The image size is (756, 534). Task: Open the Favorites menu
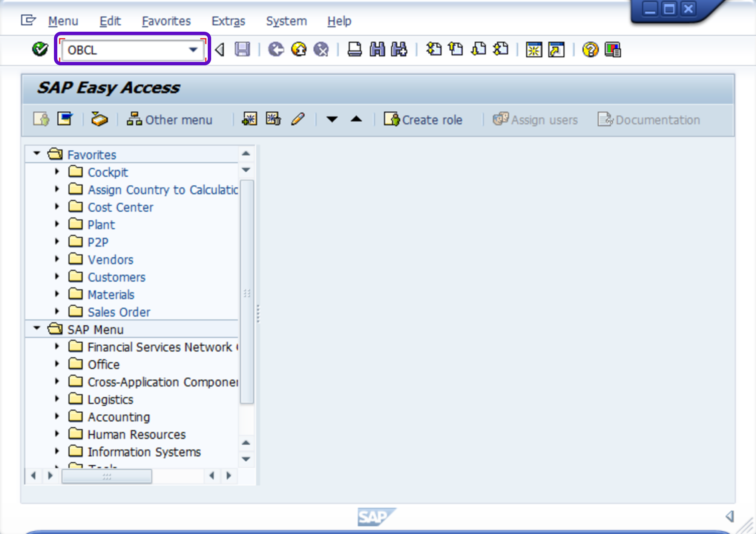tap(166, 21)
